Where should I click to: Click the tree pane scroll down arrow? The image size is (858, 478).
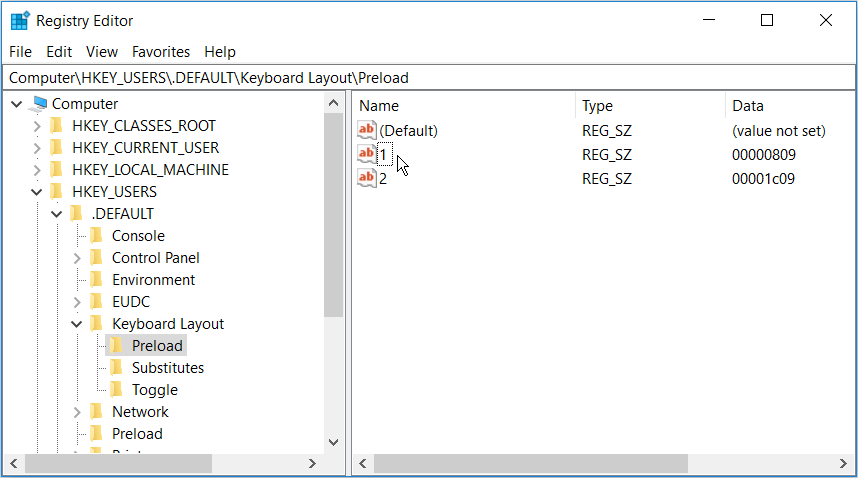(334, 442)
